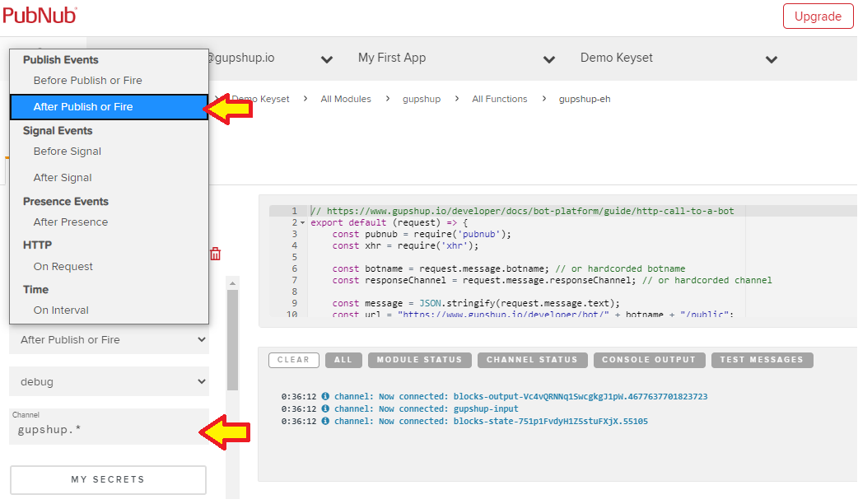Go to Demo Keyset breadcrumb

pyautogui.click(x=260, y=99)
